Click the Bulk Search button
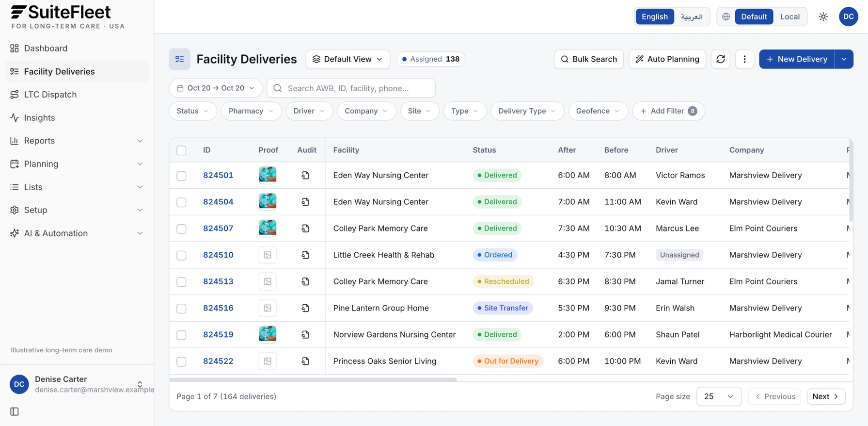868x426 pixels. click(x=589, y=59)
